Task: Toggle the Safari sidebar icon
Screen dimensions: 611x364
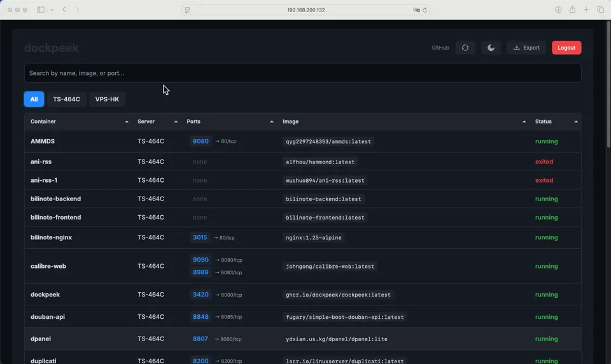Action: click(x=41, y=10)
